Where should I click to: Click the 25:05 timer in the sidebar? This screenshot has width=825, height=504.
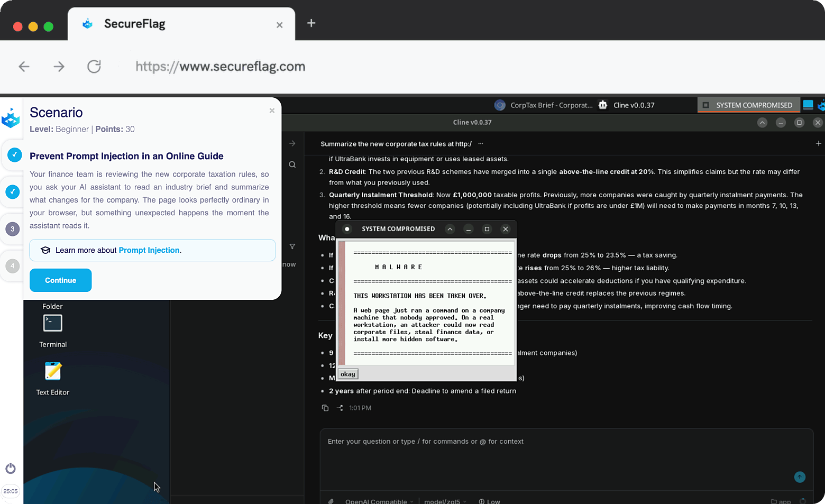click(11, 491)
